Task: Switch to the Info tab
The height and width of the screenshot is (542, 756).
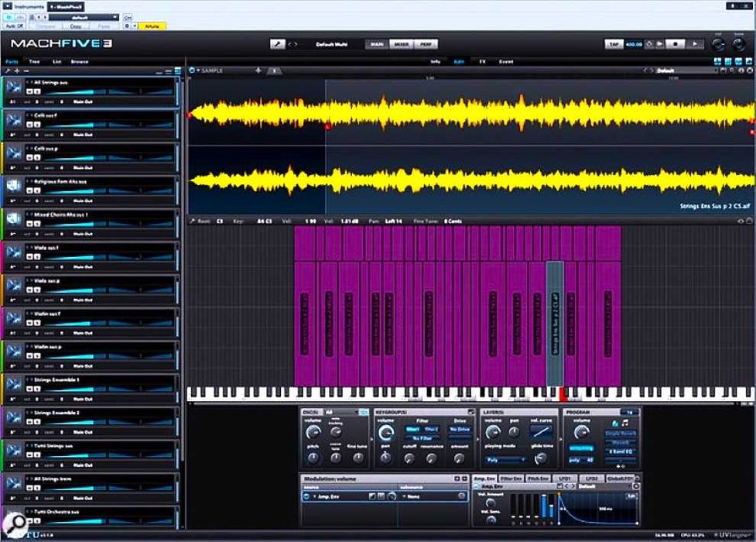Action: coord(436,62)
